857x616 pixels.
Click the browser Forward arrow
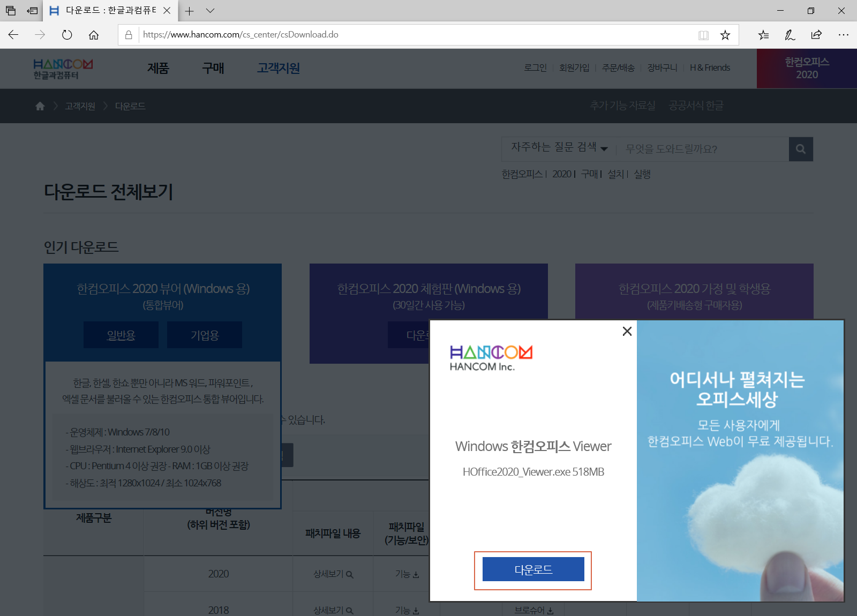point(40,35)
